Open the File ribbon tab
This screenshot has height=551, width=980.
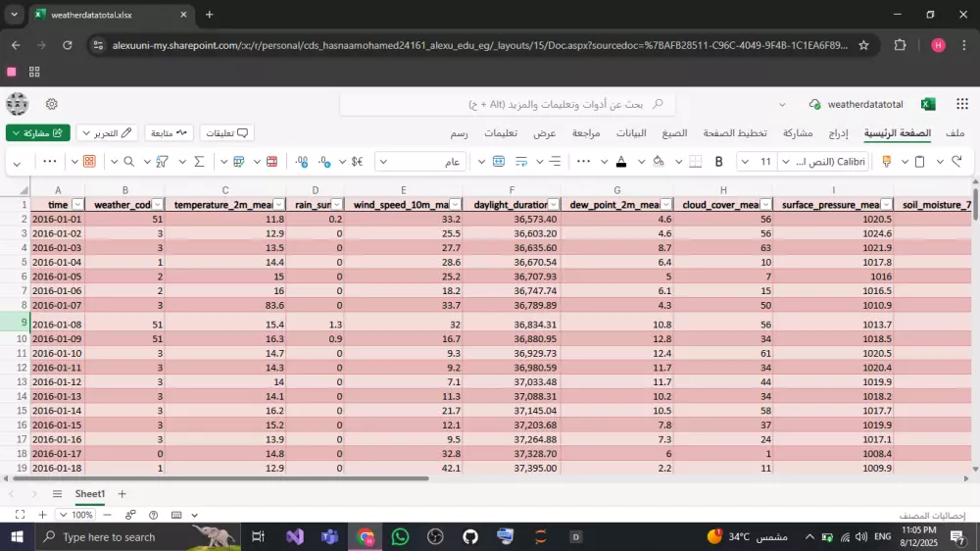tap(955, 132)
